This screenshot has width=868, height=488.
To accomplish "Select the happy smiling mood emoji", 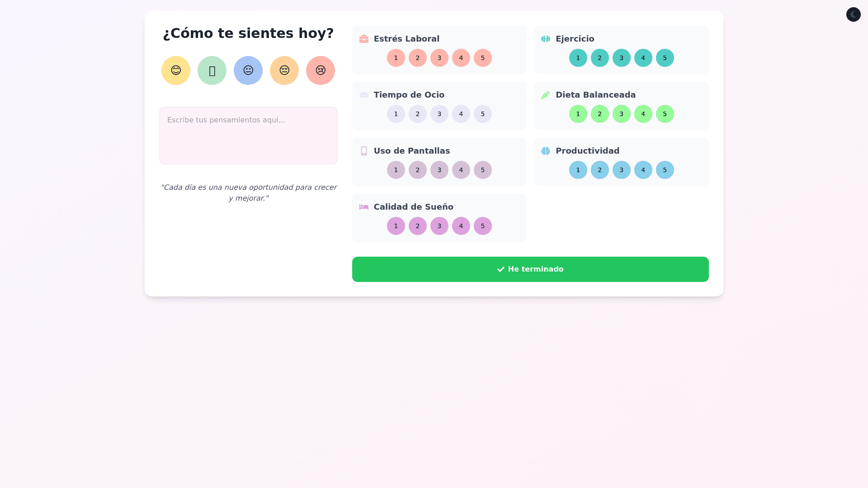I will [x=176, y=70].
